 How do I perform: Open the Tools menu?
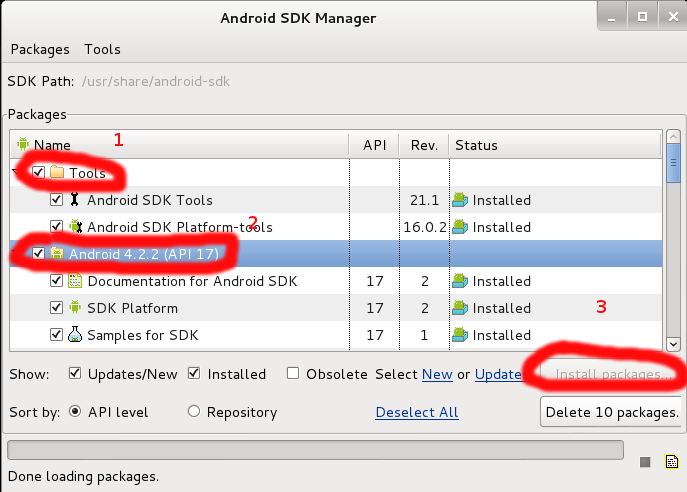tap(103, 50)
